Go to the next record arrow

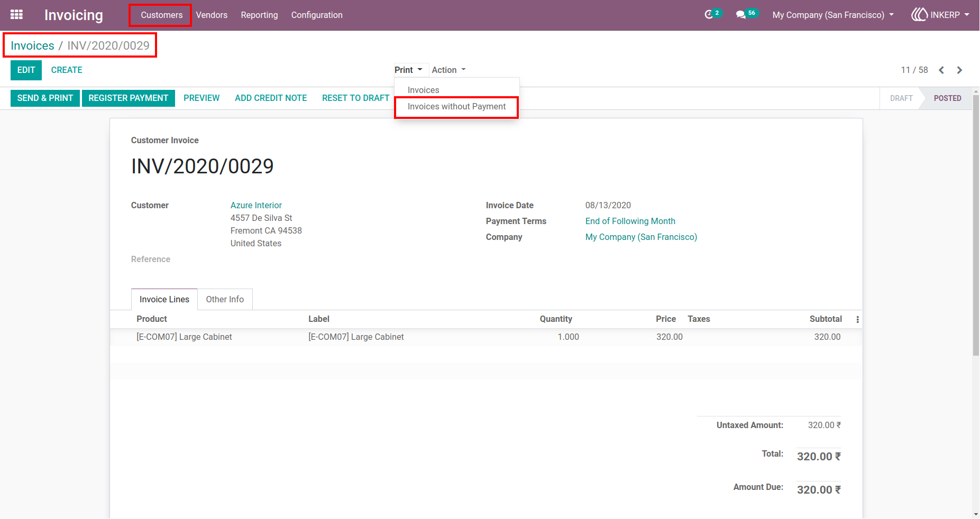click(959, 70)
